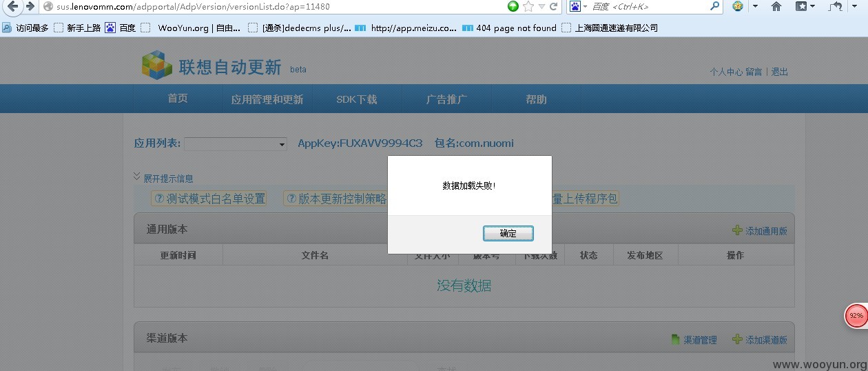868x371 pixels.
Task: Open the dropdown next to smiley add-on icon
Action: [755, 6]
